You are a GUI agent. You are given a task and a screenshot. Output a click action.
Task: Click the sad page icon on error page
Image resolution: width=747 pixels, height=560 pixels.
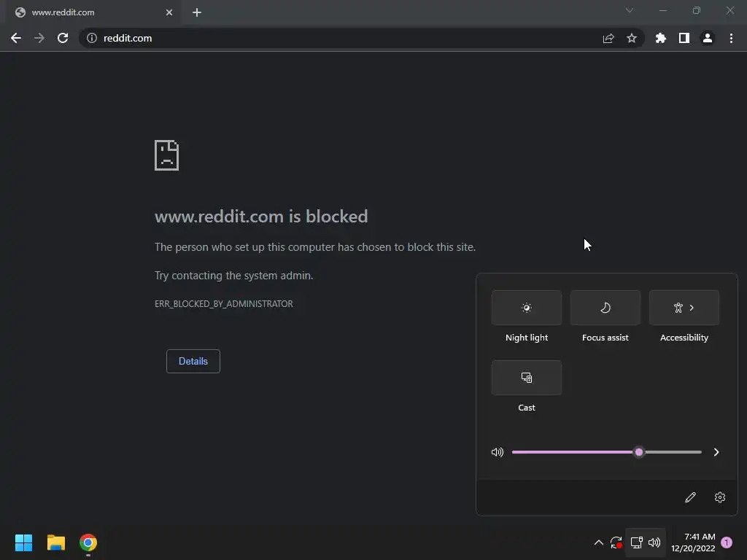pyautogui.click(x=167, y=155)
